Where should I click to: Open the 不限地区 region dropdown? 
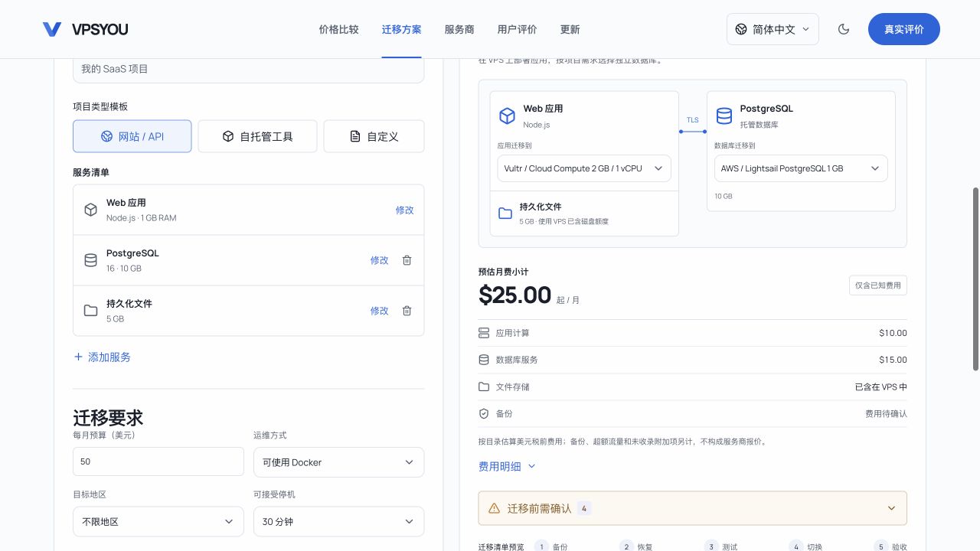(x=158, y=521)
